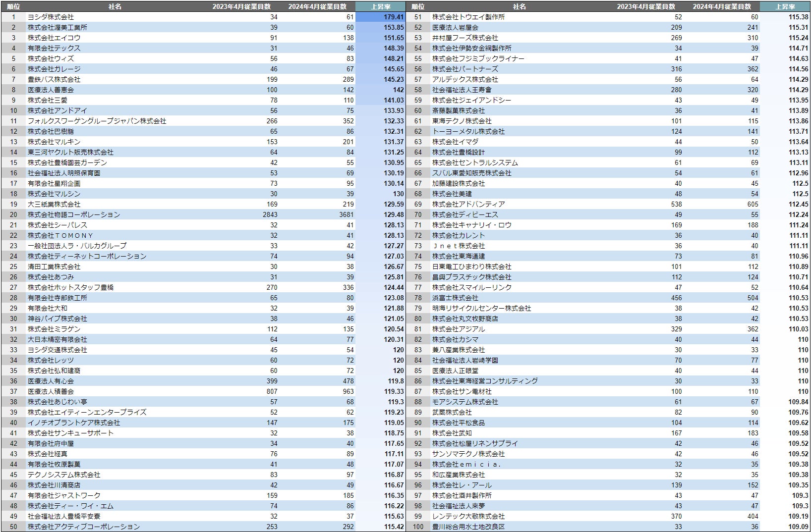This screenshot has height=532, width=811.
Task: Click the Ｊｎｅｔ株式会社 cell
Action: tap(459, 246)
